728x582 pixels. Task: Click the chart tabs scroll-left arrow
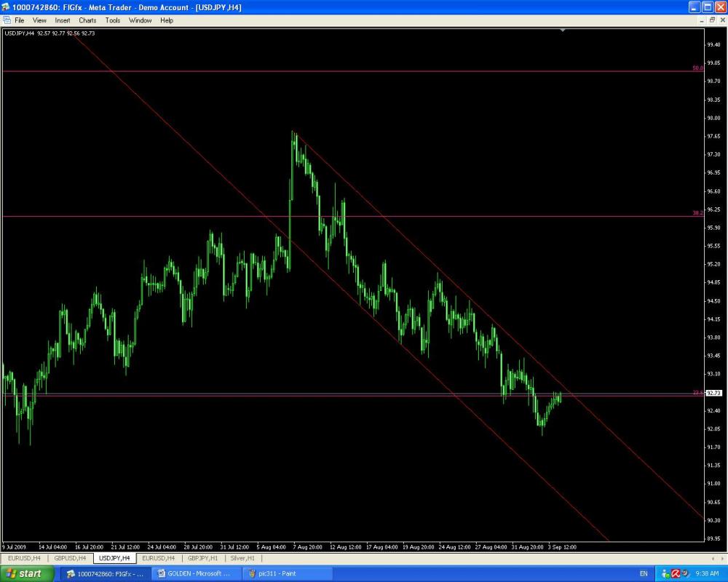[713, 558]
